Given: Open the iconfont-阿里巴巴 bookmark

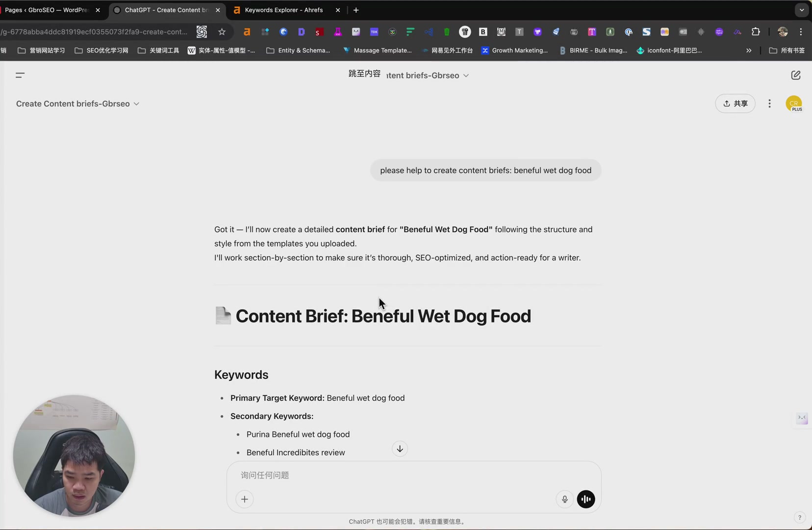Looking at the screenshot, I should pyautogui.click(x=669, y=50).
